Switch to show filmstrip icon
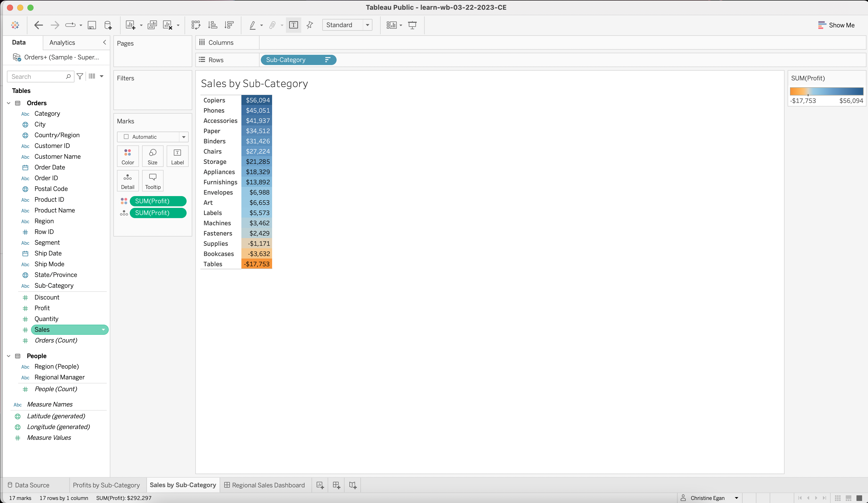This screenshot has width=868, height=503. pyautogui.click(x=848, y=498)
